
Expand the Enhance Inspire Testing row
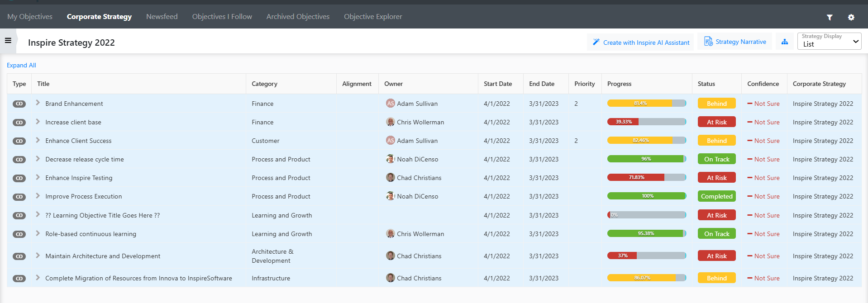click(x=38, y=177)
